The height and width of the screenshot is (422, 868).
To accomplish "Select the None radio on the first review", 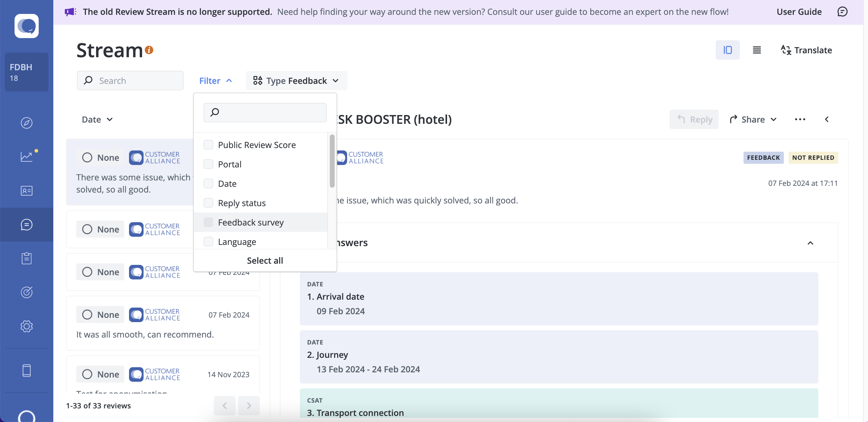I will pyautogui.click(x=87, y=157).
